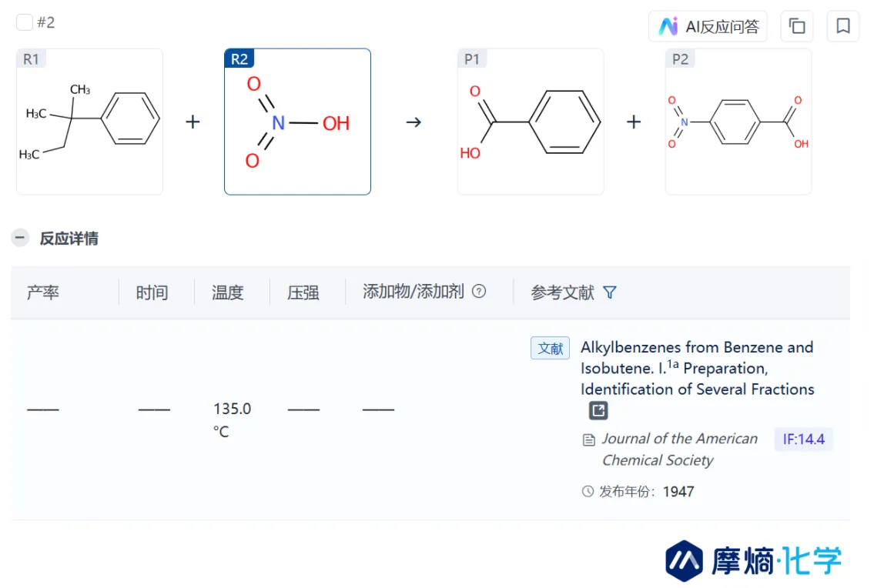Click the help icon beside 添加物/添加剂
Viewport: 884px width, 588px height.
[x=479, y=291]
